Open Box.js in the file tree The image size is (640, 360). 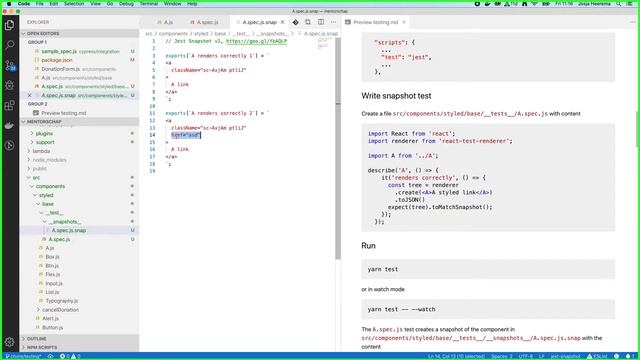click(52, 257)
